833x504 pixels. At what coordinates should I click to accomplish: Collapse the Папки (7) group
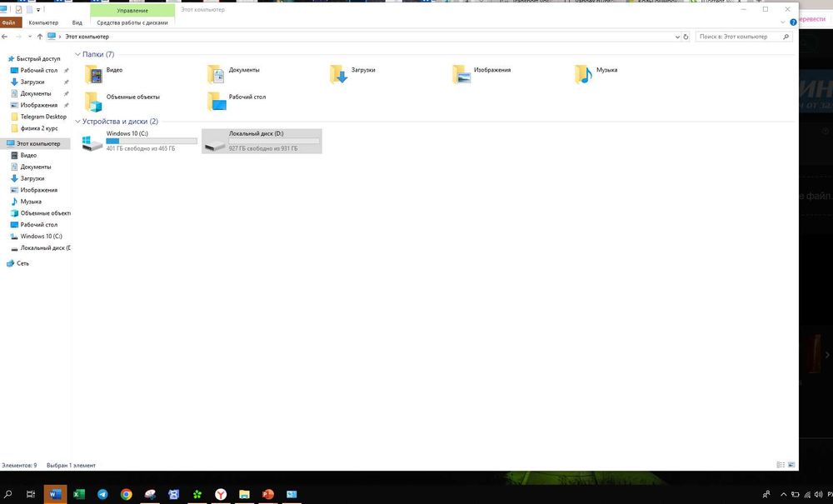coord(78,54)
